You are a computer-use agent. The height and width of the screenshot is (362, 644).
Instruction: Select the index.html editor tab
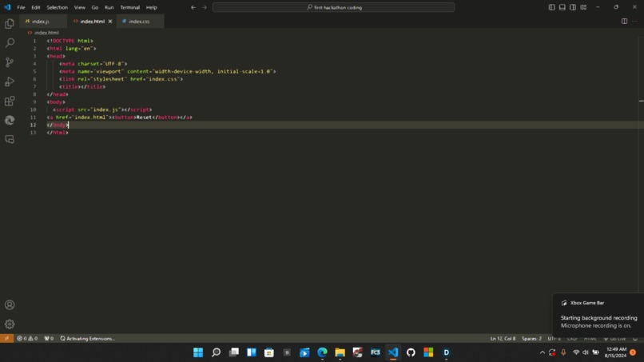(x=92, y=22)
